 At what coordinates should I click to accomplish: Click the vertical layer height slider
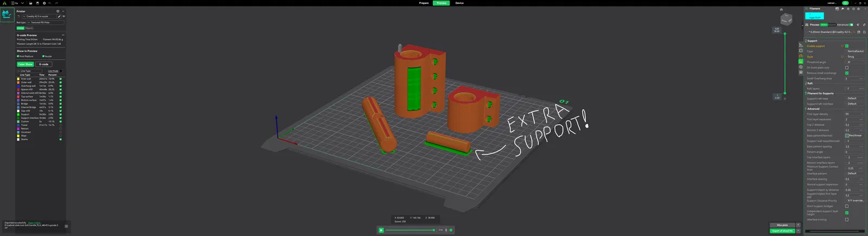(784, 63)
